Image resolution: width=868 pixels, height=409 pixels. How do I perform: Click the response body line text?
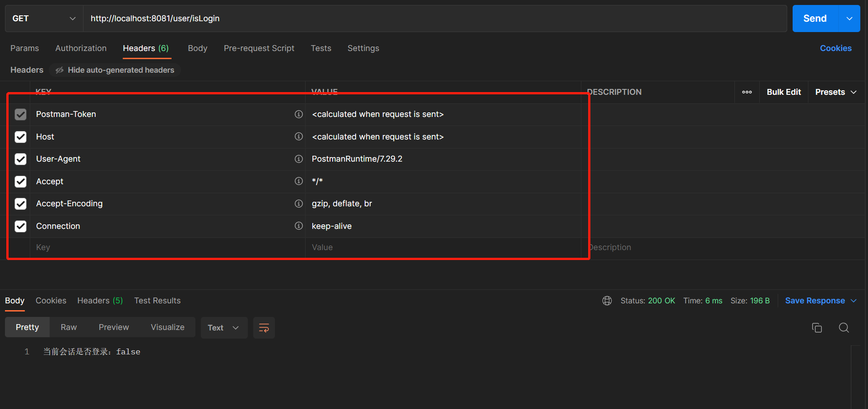(92, 352)
